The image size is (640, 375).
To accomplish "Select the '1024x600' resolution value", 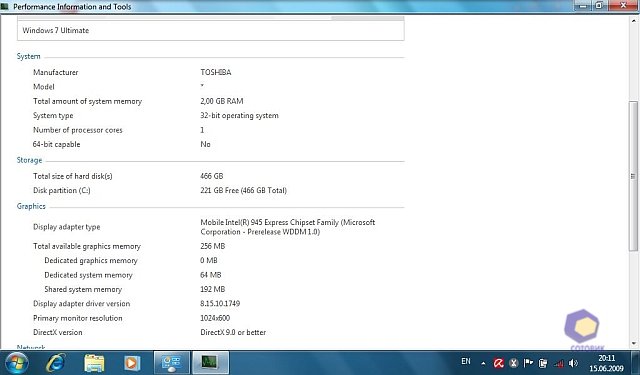I will tap(215, 318).
